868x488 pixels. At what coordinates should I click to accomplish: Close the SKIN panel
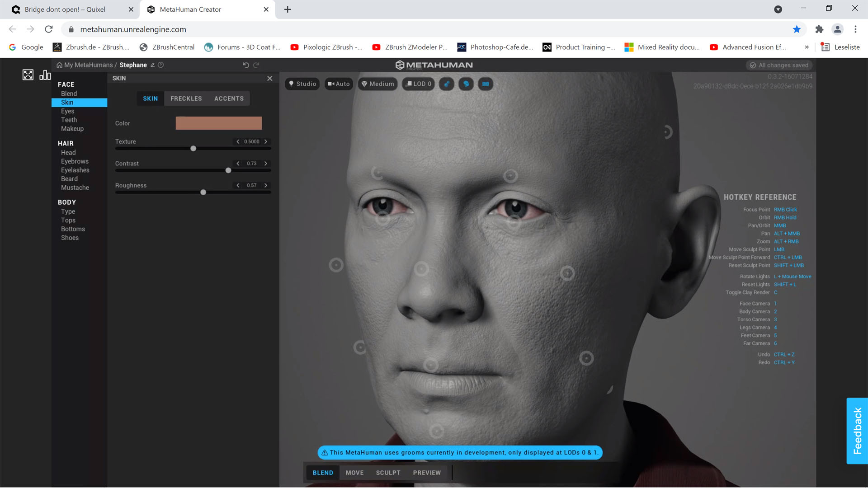click(270, 78)
